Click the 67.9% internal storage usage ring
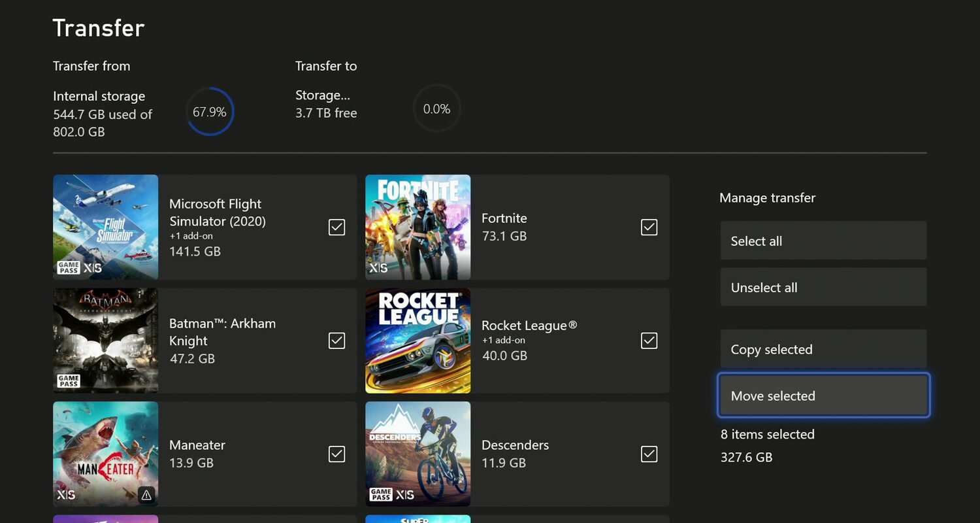 point(210,112)
